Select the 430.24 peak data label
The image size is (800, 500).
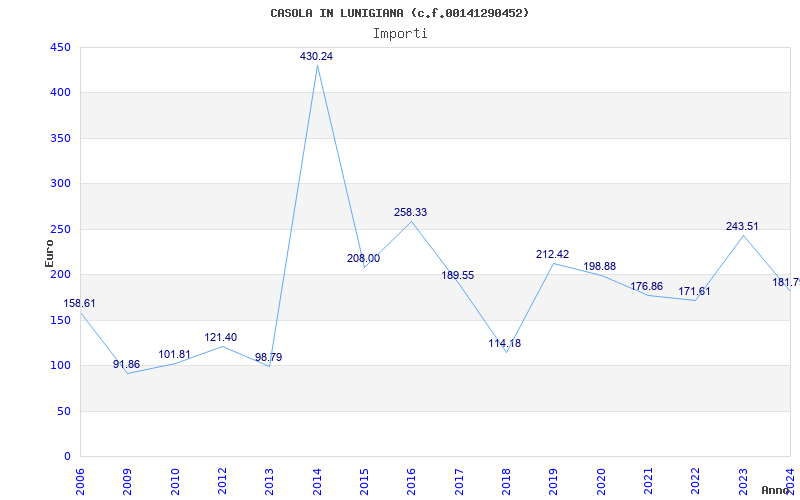click(316, 57)
